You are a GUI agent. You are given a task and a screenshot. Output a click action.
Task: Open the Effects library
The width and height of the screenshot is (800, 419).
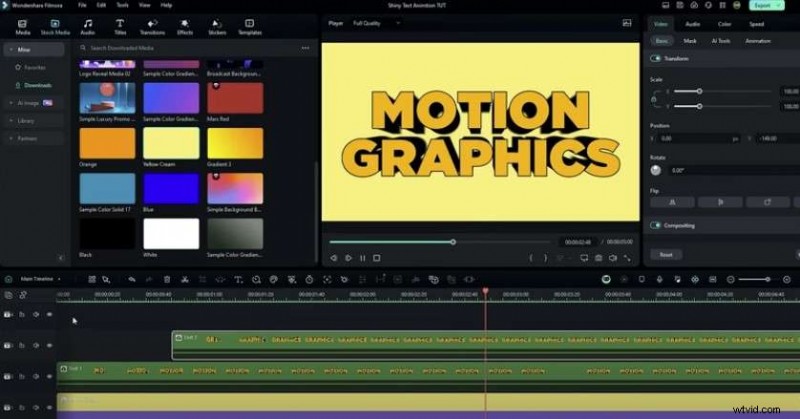tap(185, 27)
